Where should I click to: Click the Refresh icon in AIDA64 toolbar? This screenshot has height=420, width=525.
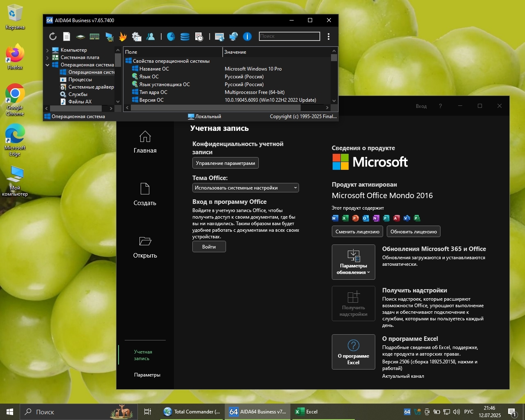click(53, 37)
